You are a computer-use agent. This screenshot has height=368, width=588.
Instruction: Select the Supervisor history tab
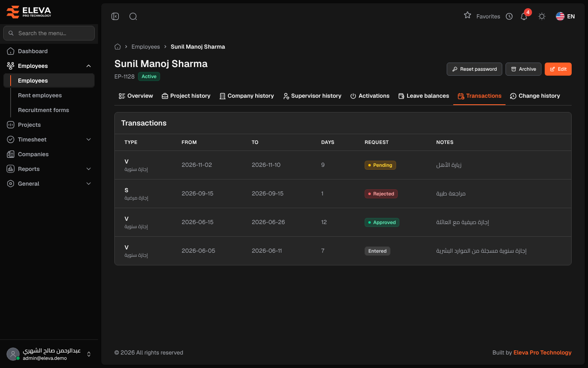click(312, 96)
